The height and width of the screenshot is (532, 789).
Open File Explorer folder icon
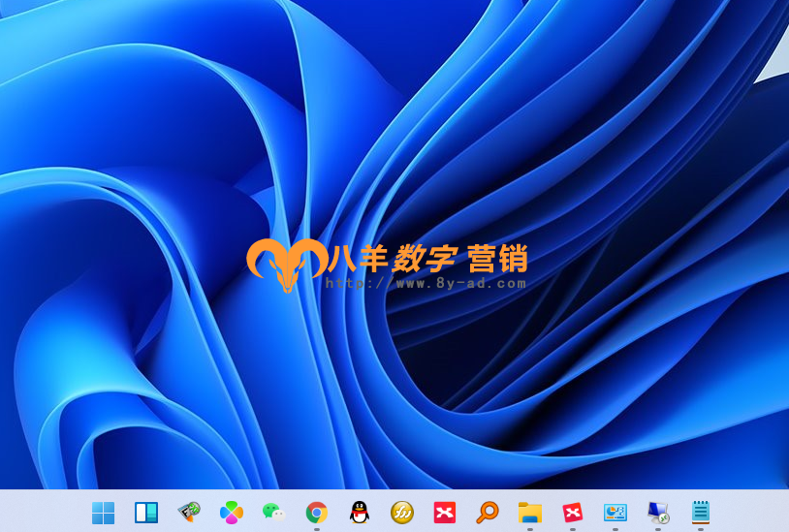click(x=530, y=513)
